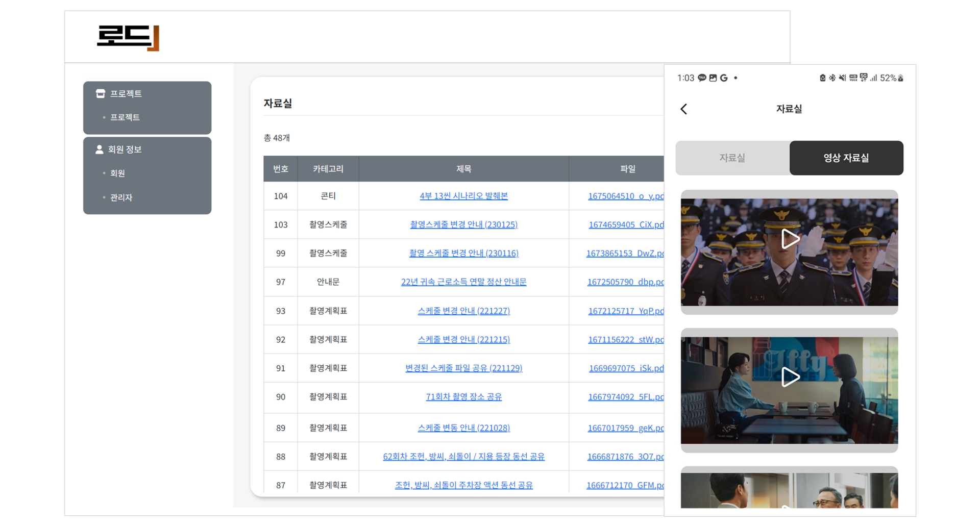The image size is (980, 529).
Task: Open 조헌, 방씨, 쇠돌이 주차장 액션 동선 공유 post
Action: (x=463, y=485)
